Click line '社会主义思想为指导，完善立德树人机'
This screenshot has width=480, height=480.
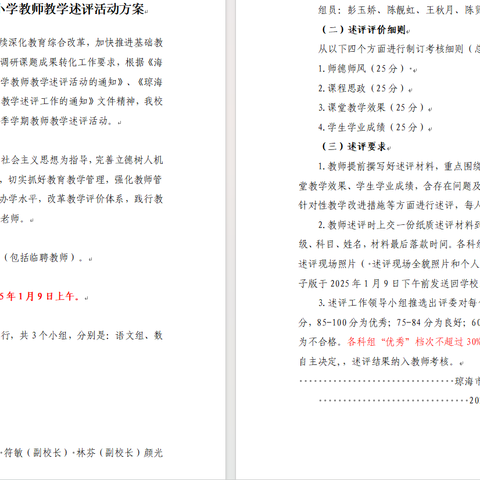pos(81,160)
